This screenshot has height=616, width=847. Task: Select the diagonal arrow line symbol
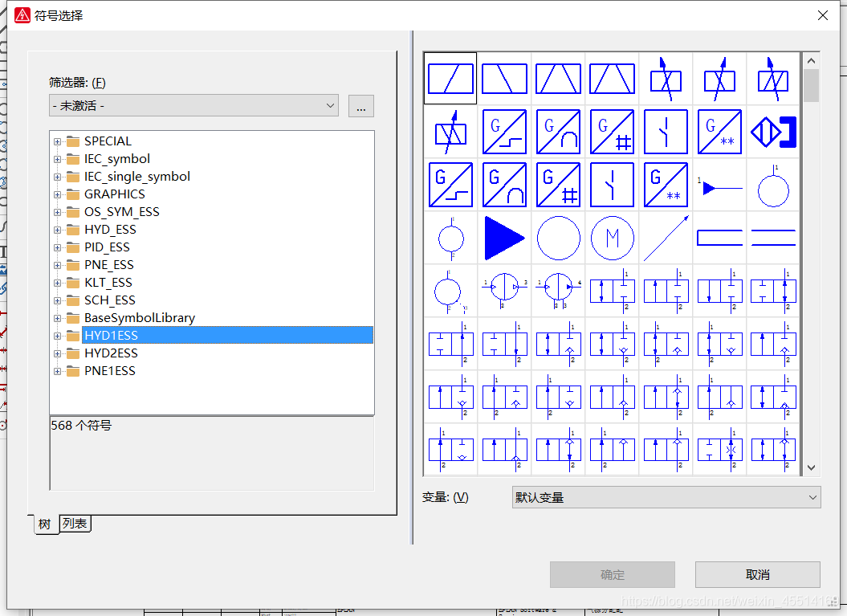tap(666, 238)
